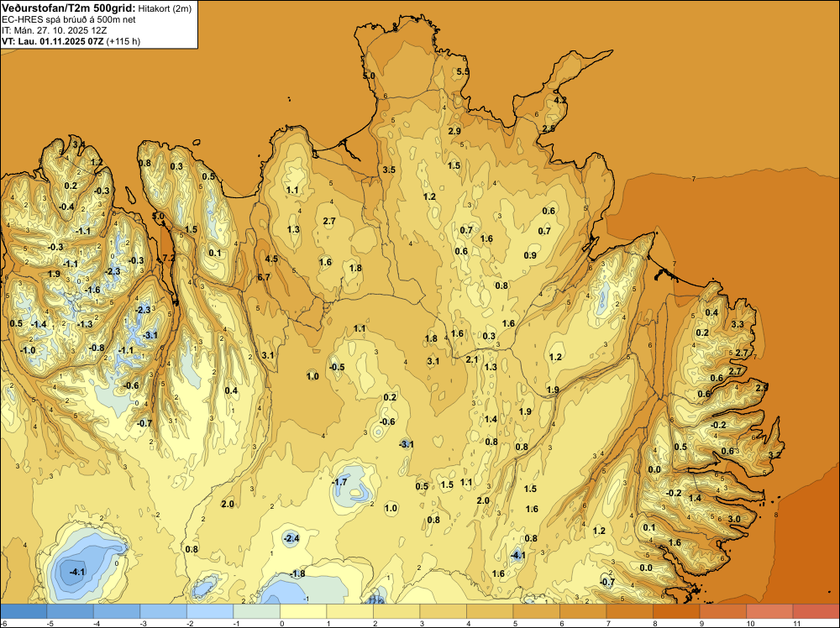This screenshot has width=840, height=628.
Task: Click the legend swatch between 1 and 2
Action: (349, 611)
